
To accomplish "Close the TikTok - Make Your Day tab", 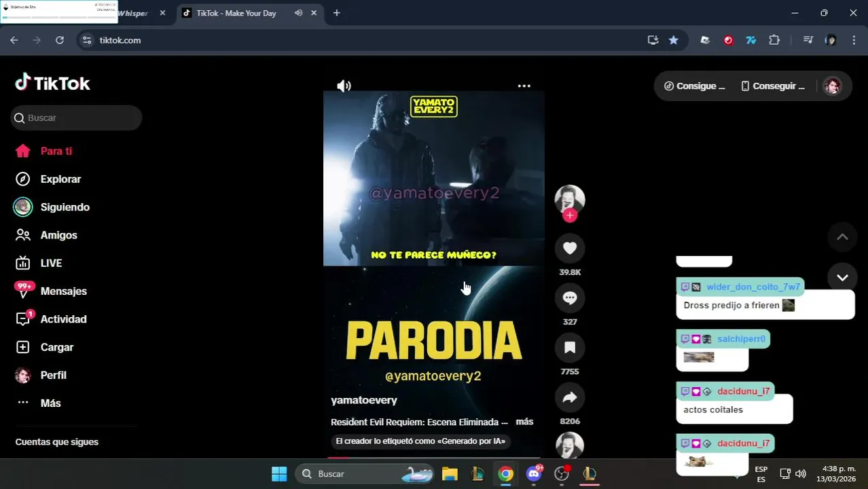I will tap(314, 13).
